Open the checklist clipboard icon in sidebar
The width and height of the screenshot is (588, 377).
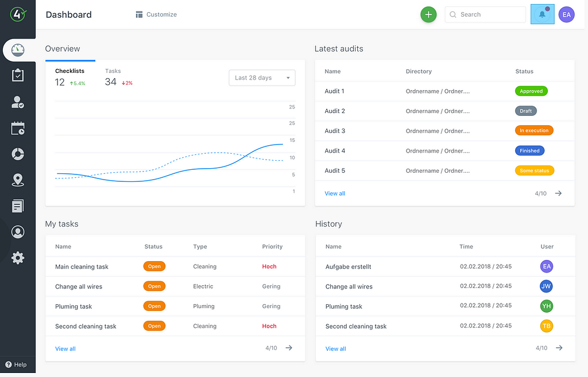[x=18, y=75]
